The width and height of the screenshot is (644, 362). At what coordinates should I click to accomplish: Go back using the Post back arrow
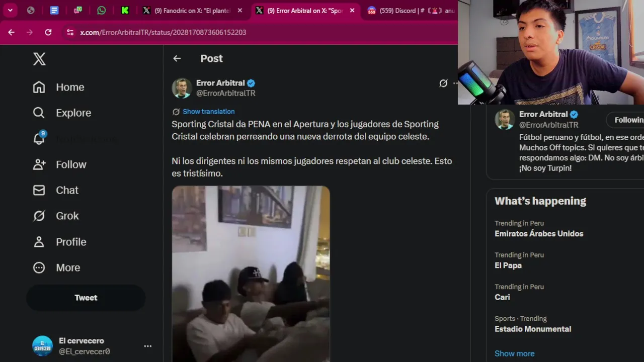click(177, 58)
